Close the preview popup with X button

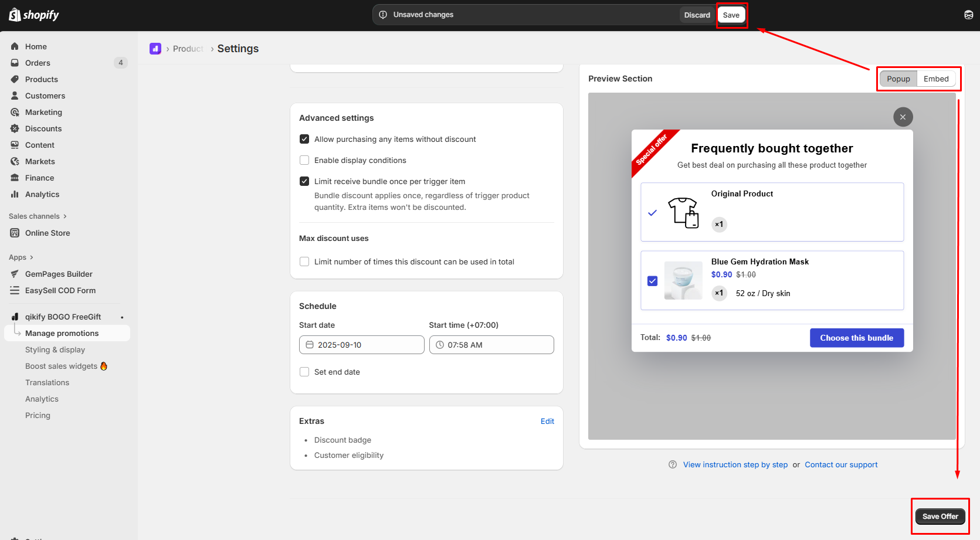click(x=903, y=117)
